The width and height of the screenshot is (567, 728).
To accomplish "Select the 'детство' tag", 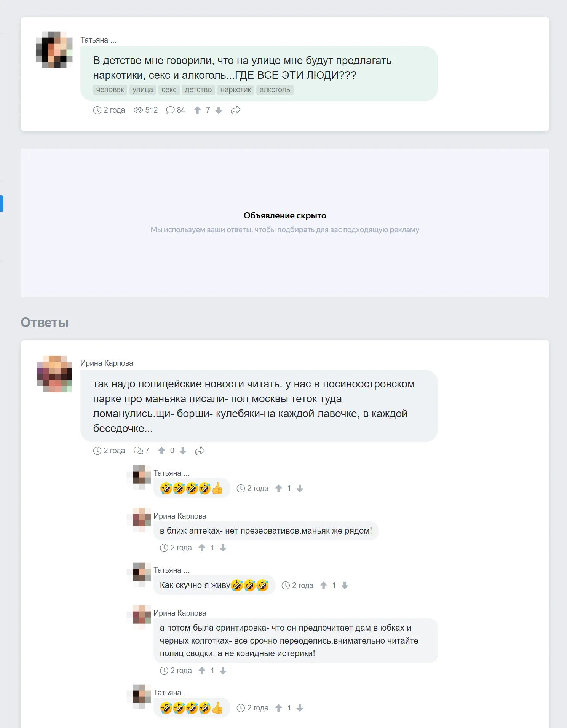I will (198, 90).
